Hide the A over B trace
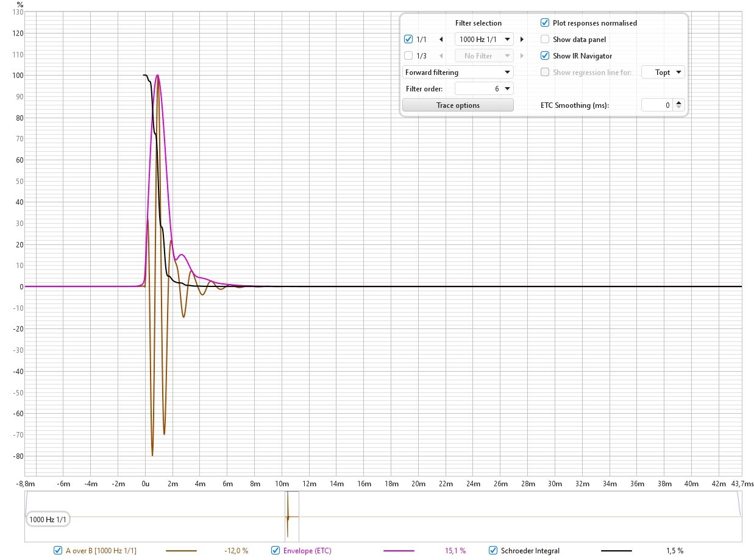 click(x=58, y=551)
